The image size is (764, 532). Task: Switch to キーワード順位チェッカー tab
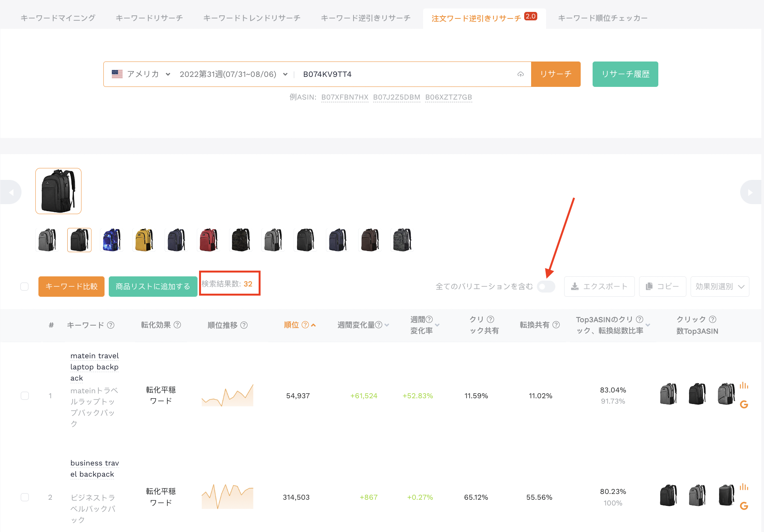click(603, 18)
